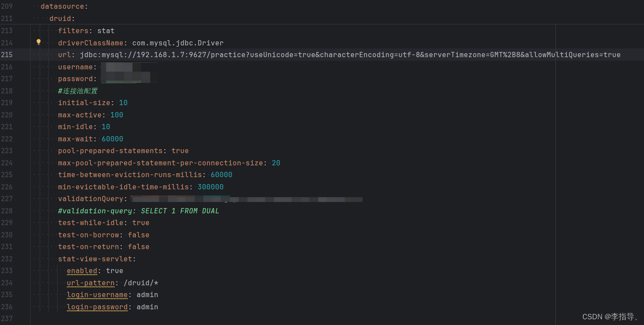Click the 'druid:' key on line 211
Viewport: 644px width, 325px height.
(x=62, y=19)
